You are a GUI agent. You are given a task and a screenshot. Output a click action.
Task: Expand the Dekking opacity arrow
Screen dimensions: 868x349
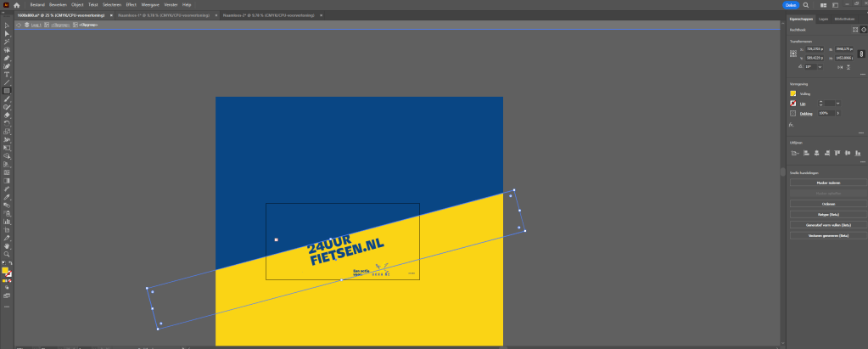(838, 112)
